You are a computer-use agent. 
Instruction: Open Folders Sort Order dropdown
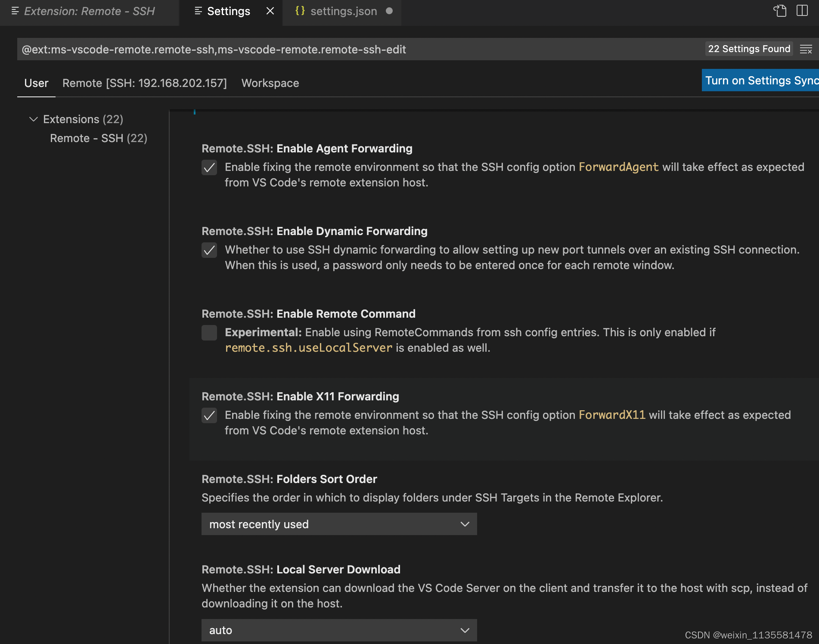point(339,524)
